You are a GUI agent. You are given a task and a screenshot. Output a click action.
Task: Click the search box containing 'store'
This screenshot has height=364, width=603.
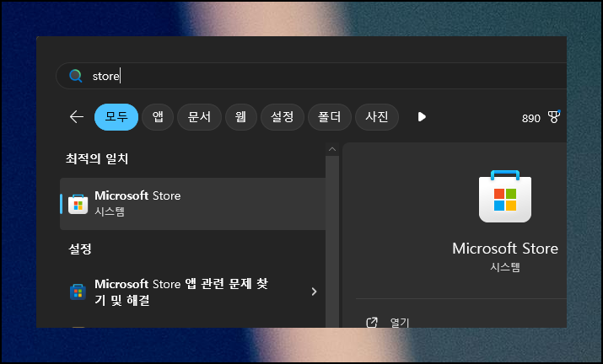click(311, 76)
